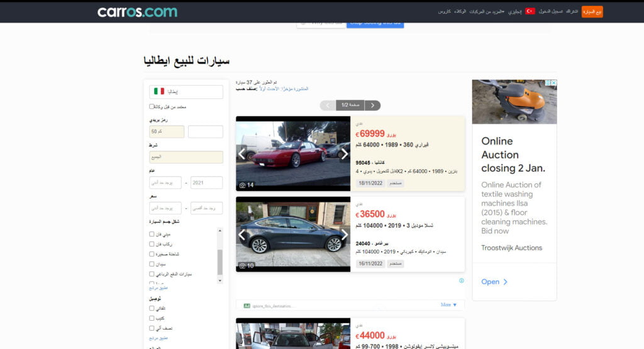Open the 2021 maximum year dropdown

pos(206,182)
